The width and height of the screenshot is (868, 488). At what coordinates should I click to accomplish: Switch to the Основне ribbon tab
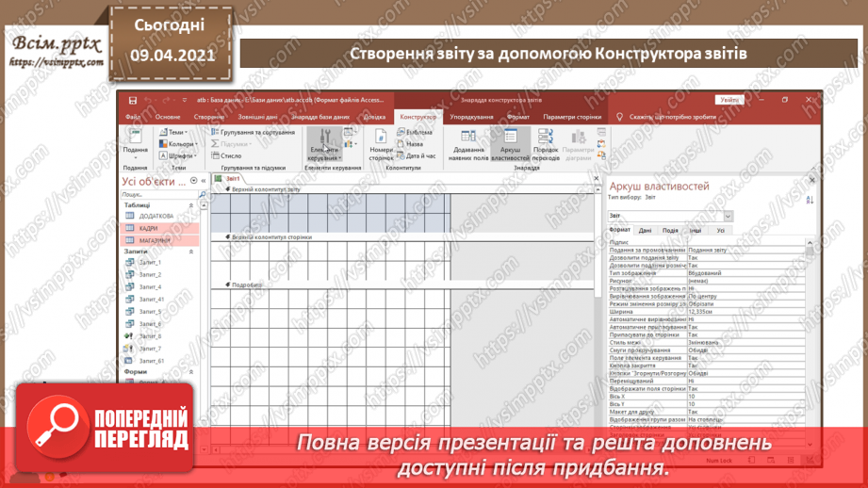pos(168,117)
